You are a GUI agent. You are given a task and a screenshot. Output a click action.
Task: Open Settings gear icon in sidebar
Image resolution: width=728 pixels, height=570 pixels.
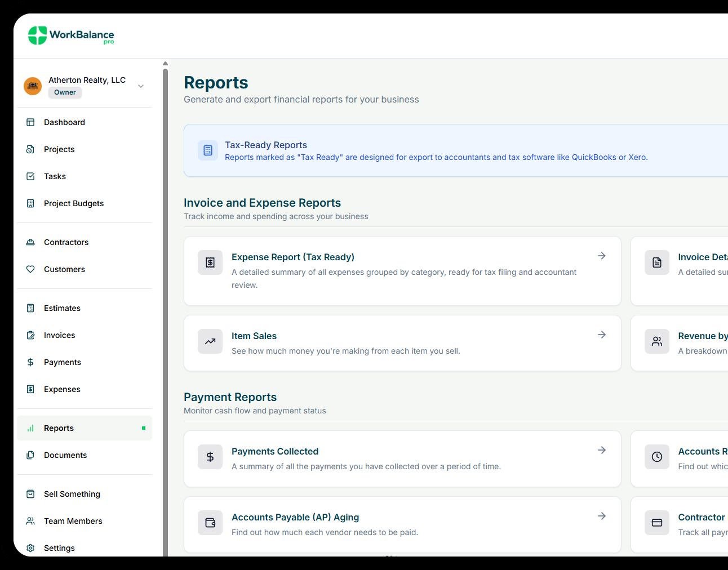click(30, 548)
